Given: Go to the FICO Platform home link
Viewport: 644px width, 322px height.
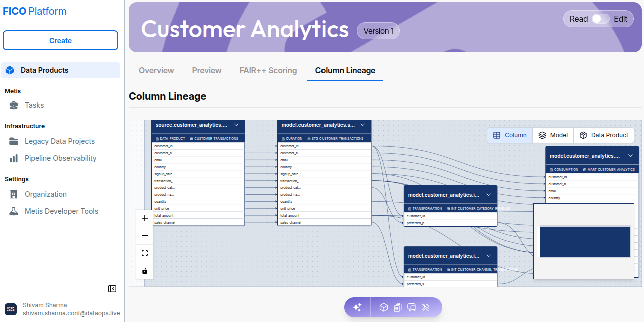Looking at the screenshot, I should [35, 11].
